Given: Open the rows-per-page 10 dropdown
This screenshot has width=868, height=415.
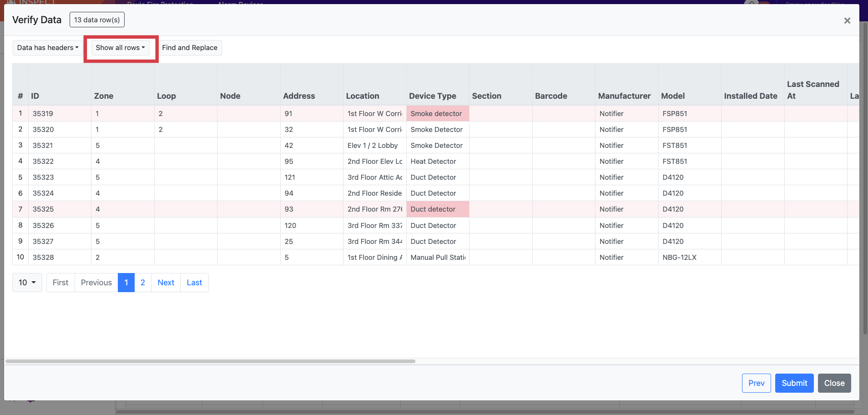Looking at the screenshot, I should pos(27,283).
